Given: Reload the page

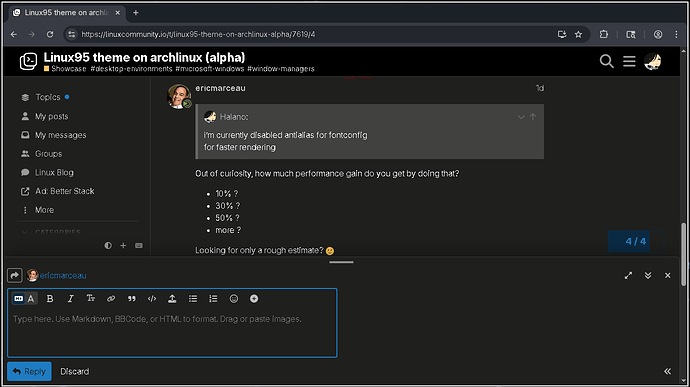Looking at the screenshot, I should (50, 34).
